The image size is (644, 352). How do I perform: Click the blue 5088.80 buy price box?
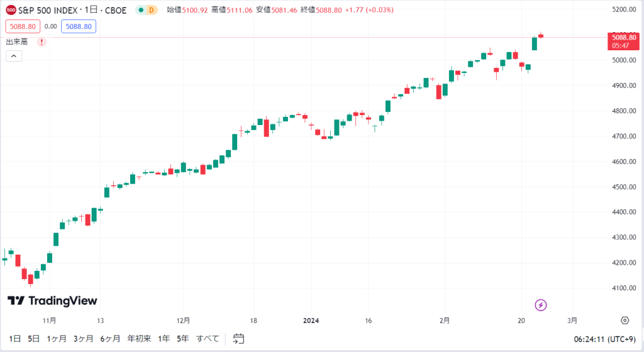coord(79,26)
